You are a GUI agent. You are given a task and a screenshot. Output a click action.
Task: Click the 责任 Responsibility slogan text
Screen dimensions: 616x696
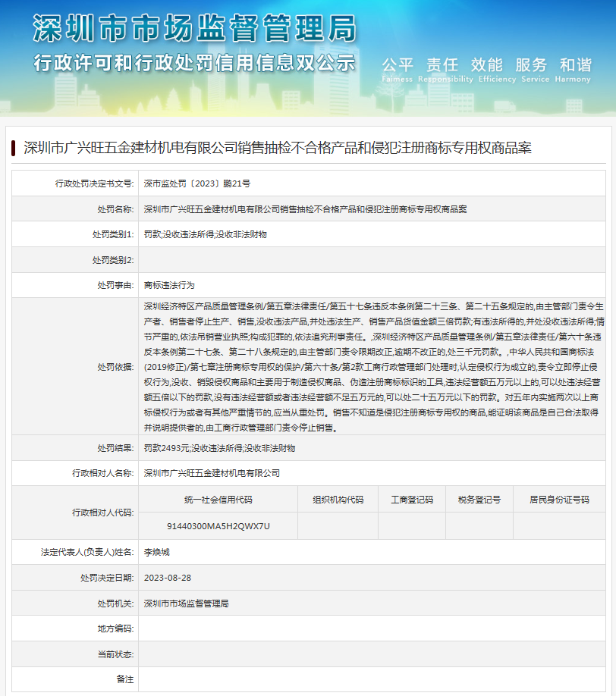click(x=445, y=70)
